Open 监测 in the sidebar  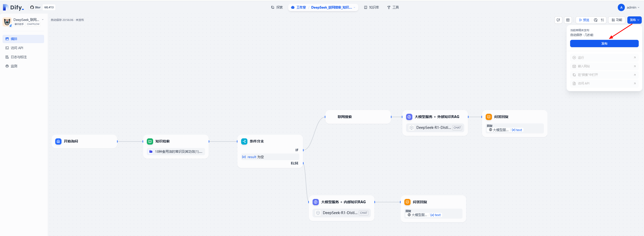tap(23, 66)
